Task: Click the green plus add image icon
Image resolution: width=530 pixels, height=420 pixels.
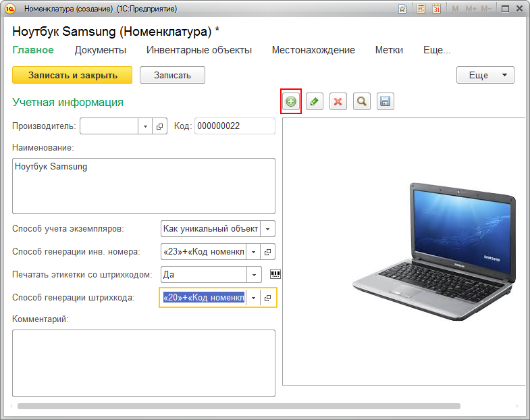Action: coord(291,101)
